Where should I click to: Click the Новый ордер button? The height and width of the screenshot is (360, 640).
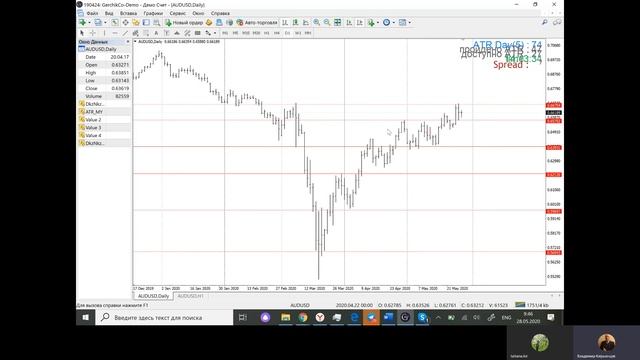click(184, 22)
